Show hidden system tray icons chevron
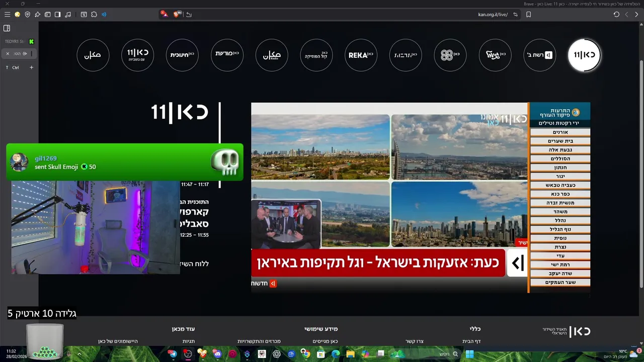The height and width of the screenshot is (362, 644). 79,354
